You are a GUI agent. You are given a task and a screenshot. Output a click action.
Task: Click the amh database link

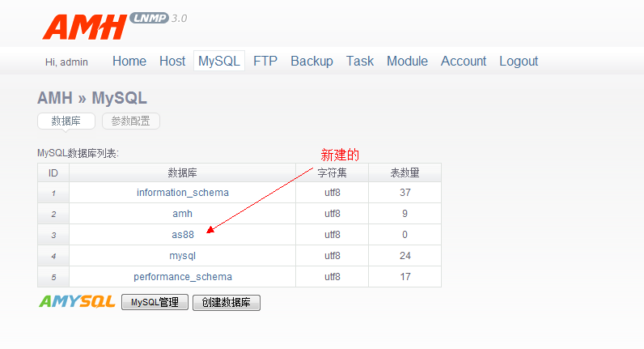tap(183, 214)
